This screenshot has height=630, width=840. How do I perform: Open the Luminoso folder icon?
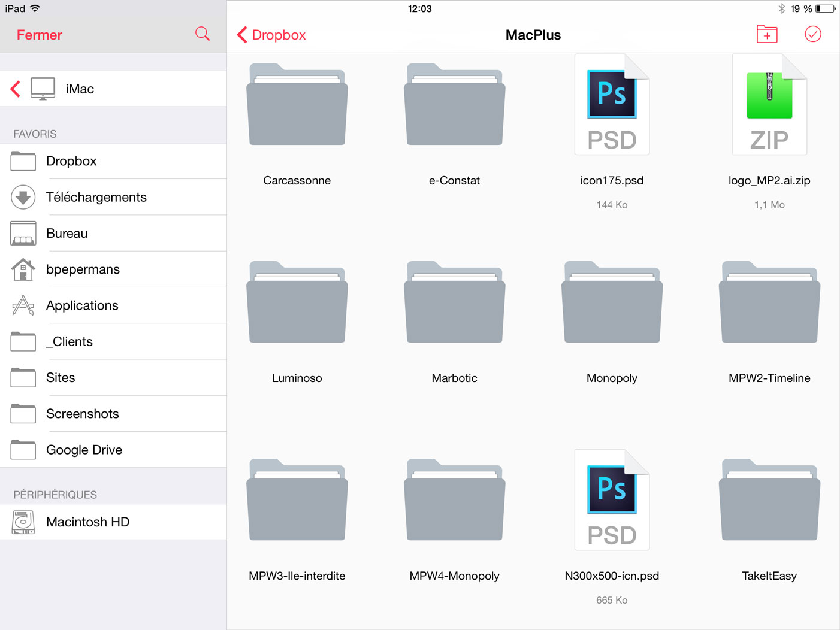[x=297, y=302]
